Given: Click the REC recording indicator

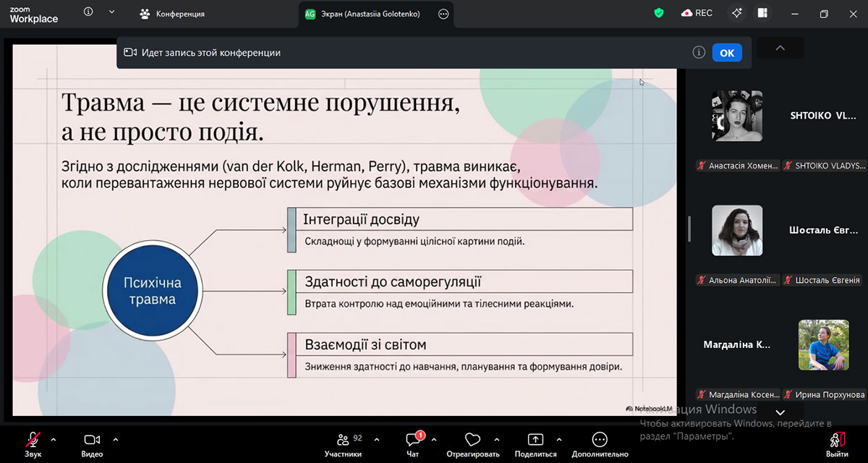Looking at the screenshot, I should click(x=697, y=13).
